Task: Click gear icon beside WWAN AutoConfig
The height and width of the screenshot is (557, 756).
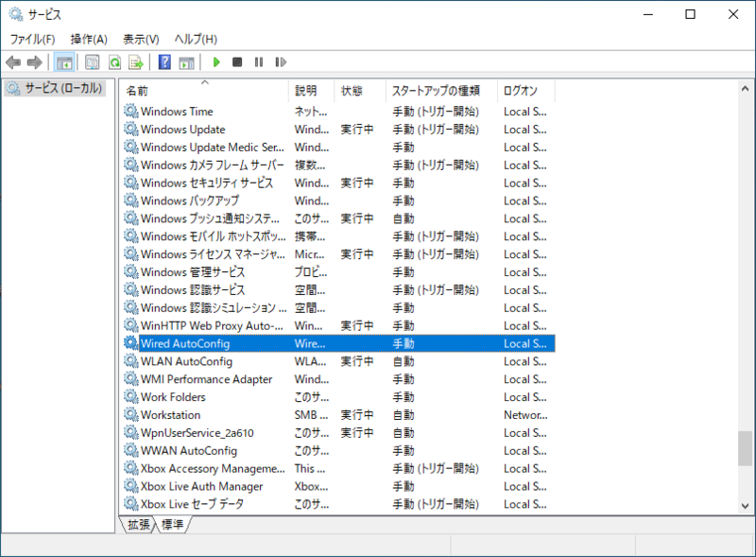Action: tap(131, 450)
